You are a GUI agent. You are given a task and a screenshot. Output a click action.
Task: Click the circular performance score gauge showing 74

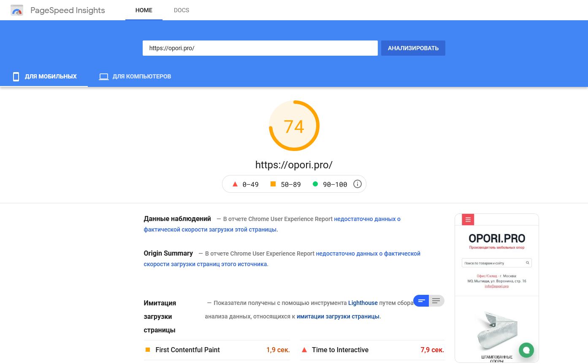click(x=294, y=126)
